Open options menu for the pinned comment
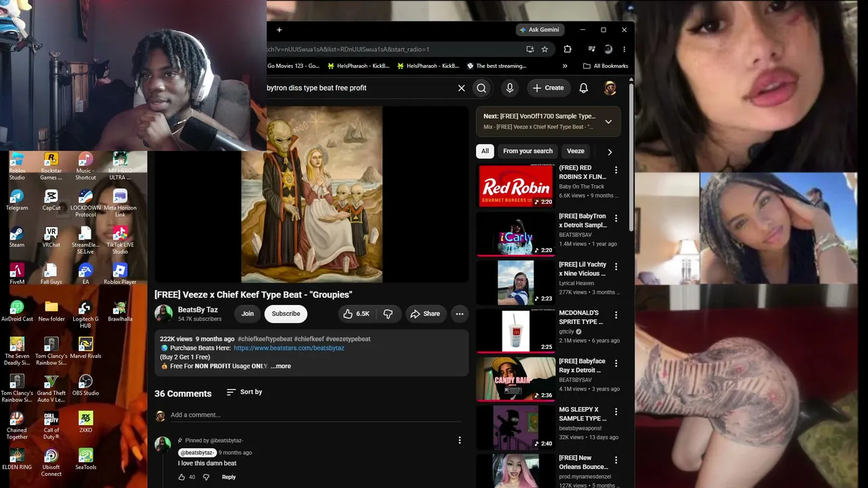Screen dimensions: 868x488 pos(459,441)
